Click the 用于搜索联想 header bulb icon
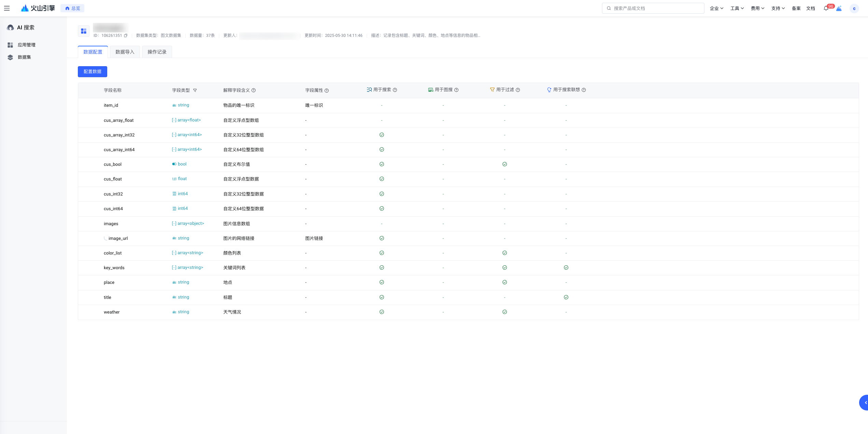This screenshot has height=434, width=868. click(x=549, y=90)
